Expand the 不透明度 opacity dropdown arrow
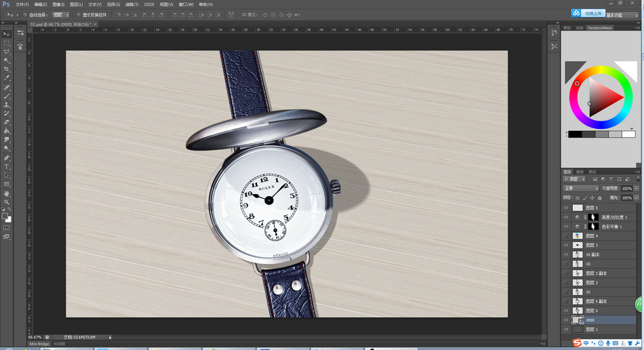 pos(637,188)
